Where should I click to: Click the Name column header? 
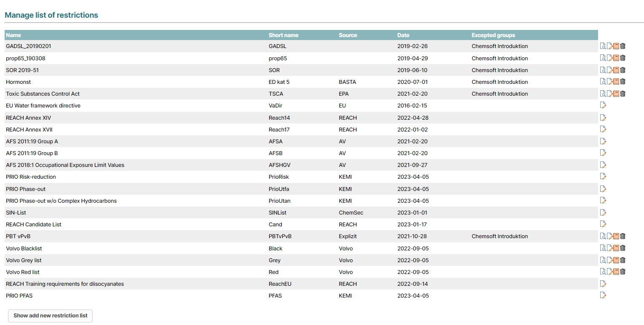tap(13, 35)
